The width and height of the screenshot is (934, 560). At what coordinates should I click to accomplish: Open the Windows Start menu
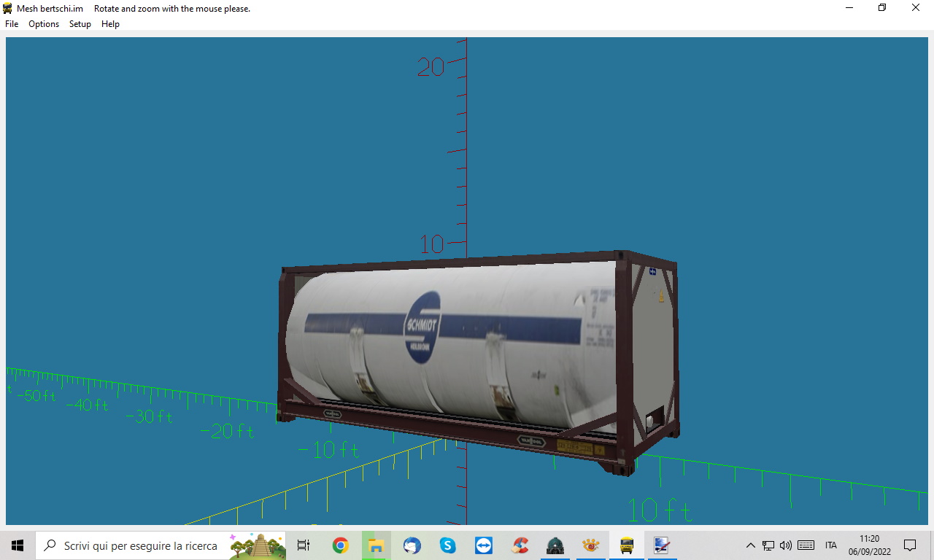coord(18,545)
